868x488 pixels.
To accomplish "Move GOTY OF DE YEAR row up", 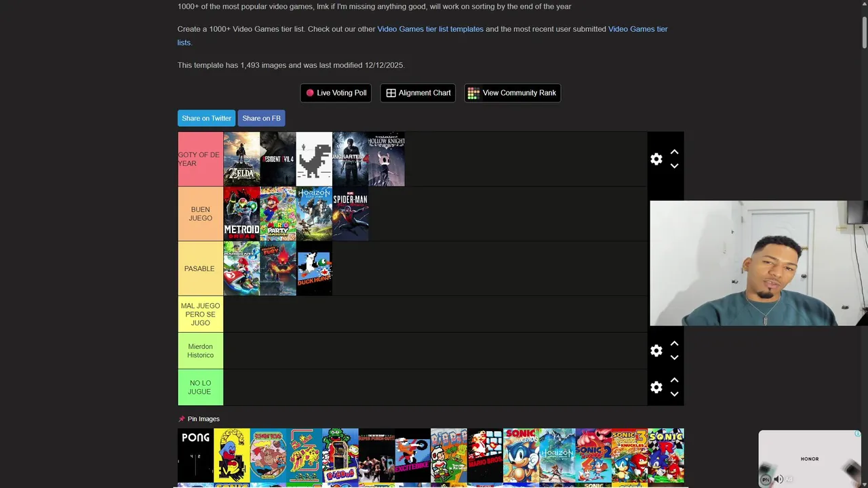I will tap(674, 152).
